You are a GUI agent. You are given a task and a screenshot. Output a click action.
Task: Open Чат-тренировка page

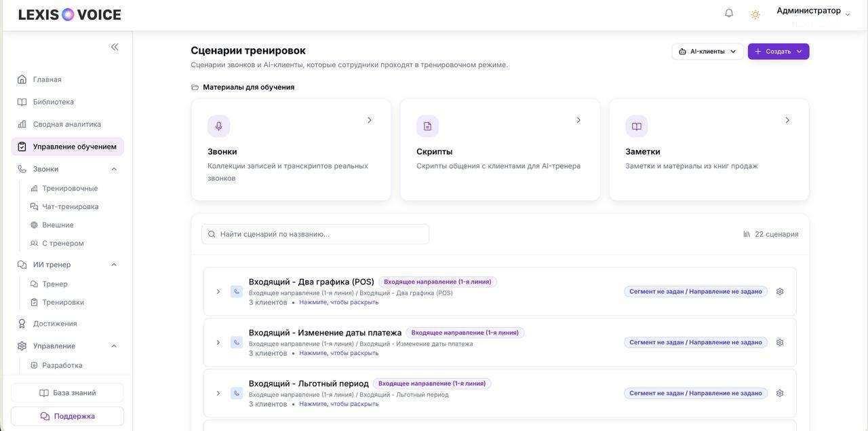(x=71, y=206)
